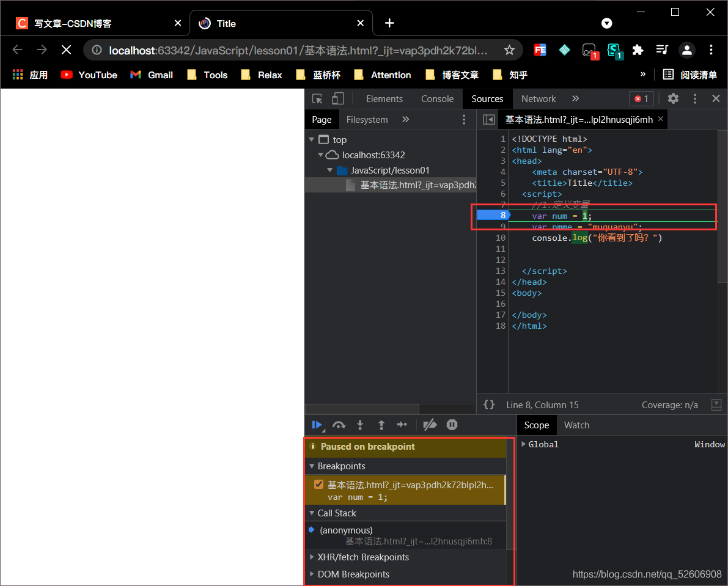
Task: Click the error count badge
Action: coord(641,99)
